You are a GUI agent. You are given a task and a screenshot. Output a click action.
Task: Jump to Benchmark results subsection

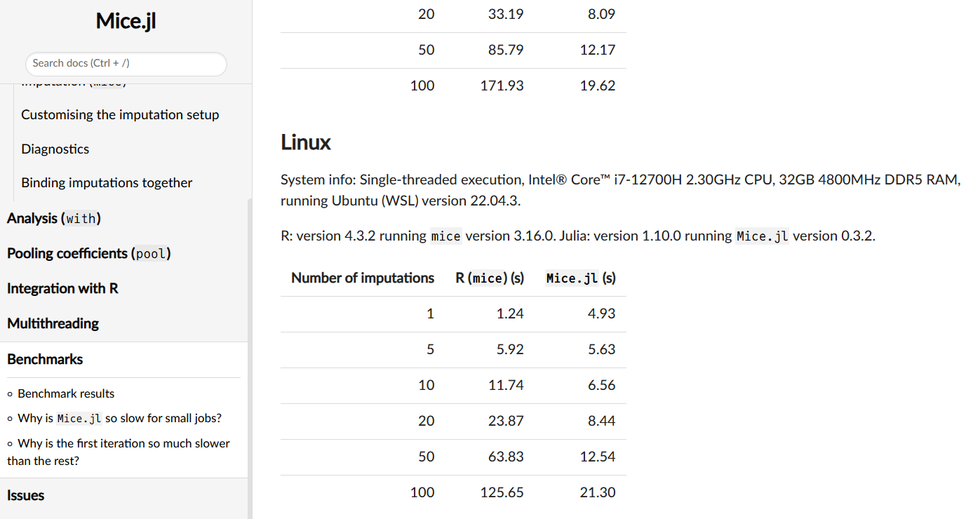(x=66, y=393)
